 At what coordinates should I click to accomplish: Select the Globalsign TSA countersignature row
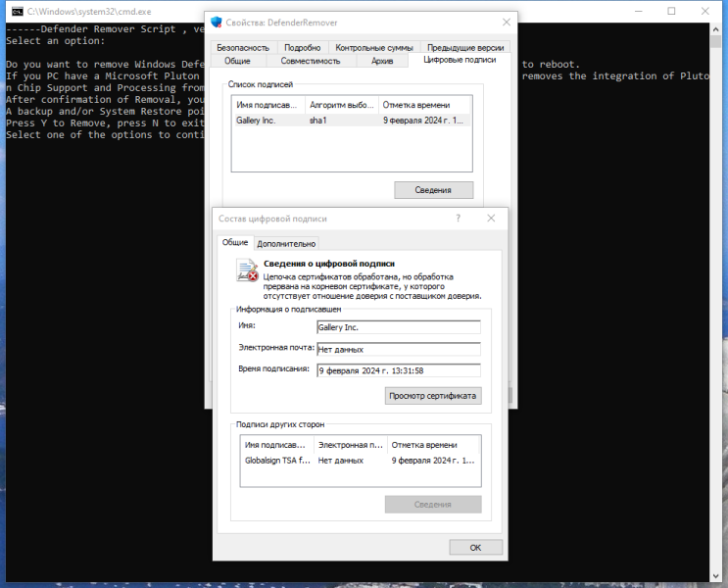[x=361, y=461]
